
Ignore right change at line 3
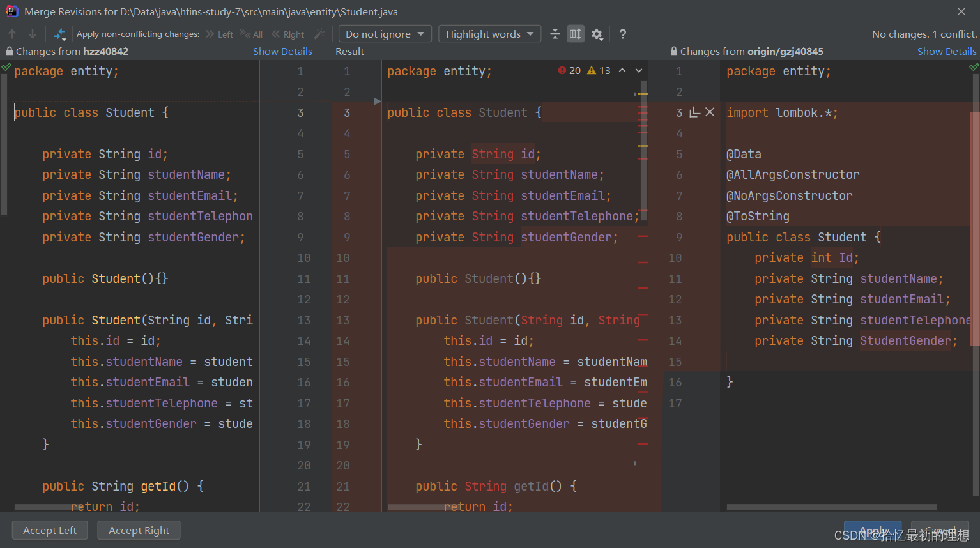(710, 112)
